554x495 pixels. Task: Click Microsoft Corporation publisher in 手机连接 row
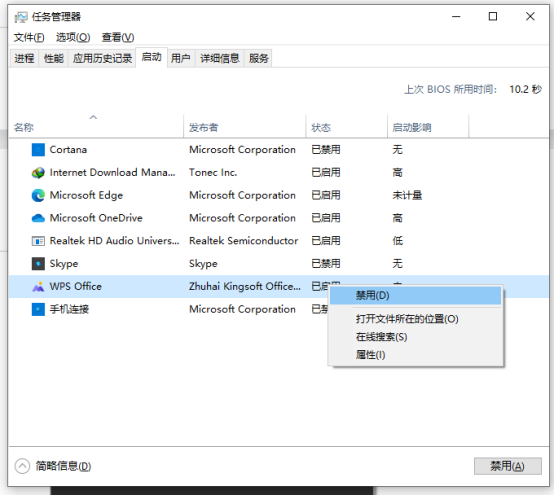[242, 309]
